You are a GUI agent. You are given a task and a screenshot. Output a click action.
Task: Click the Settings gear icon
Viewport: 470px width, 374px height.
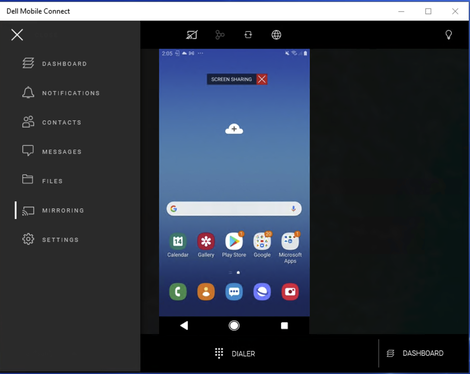pos(28,239)
